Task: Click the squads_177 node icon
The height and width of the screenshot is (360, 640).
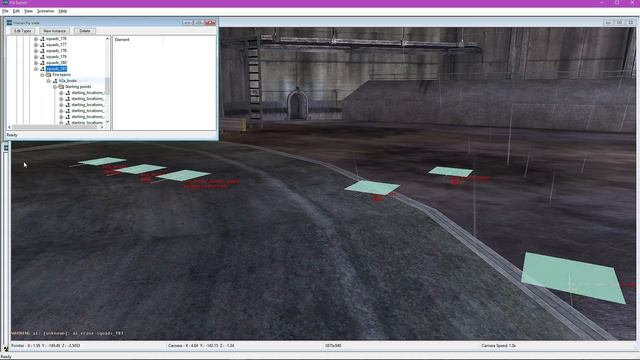Action: [42, 45]
